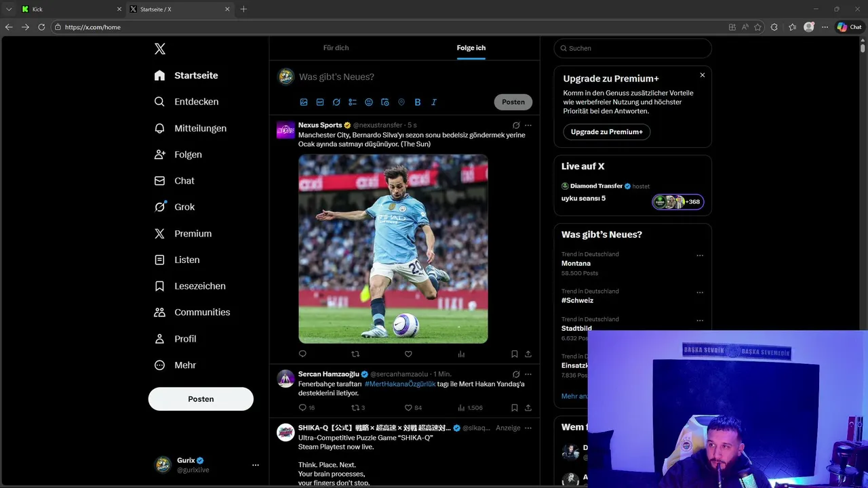Viewport: 868px width, 488px height.
Task: Open a new browser tab
Action: coord(243,9)
